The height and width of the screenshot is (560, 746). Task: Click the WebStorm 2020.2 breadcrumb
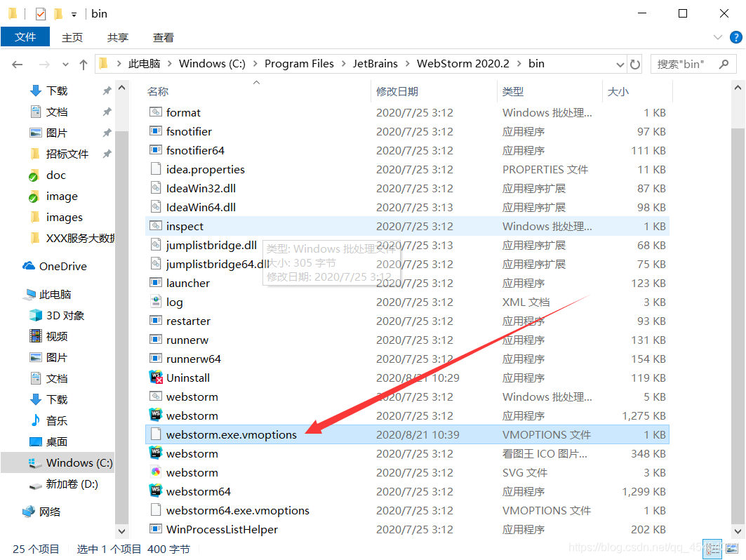click(463, 64)
